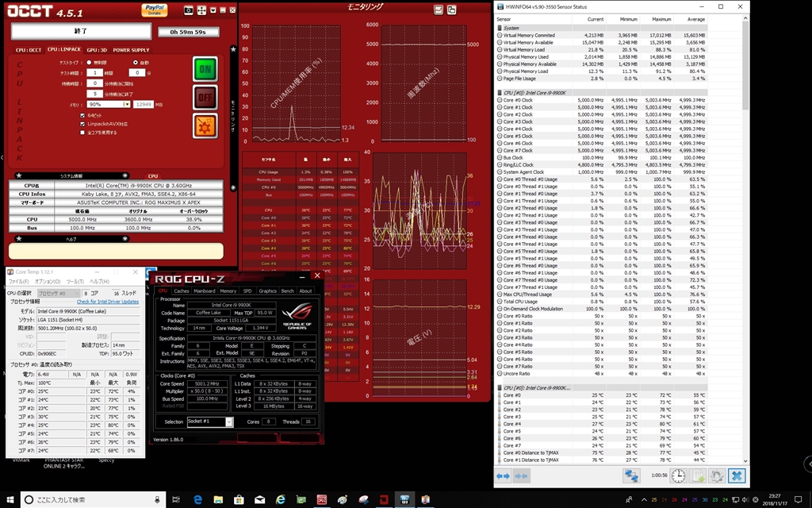Click the OCCT screenshot camera icon
This screenshot has height=508, width=812.
click(189, 10)
